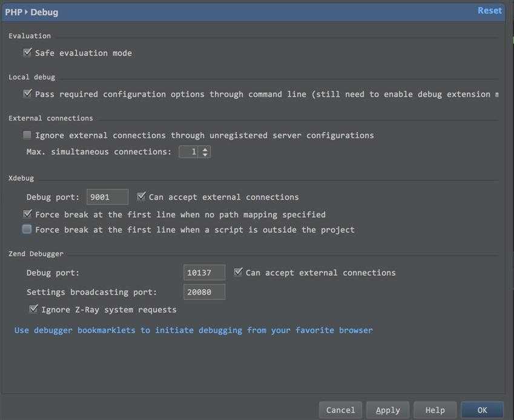This screenshot has width=514, height=420.
Task: Open the debugger bookmarklets link
Action: 193,330
